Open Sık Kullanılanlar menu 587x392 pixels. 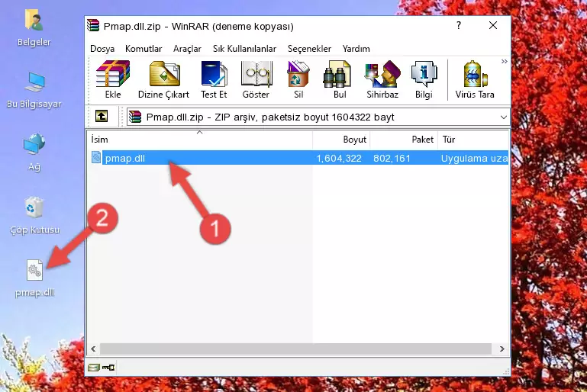tap(244, 49)
